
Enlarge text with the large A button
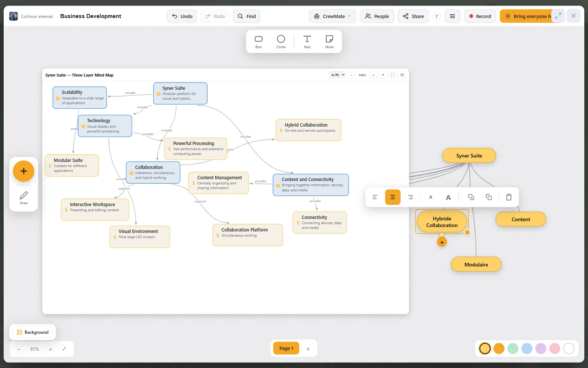pos(448,197)
